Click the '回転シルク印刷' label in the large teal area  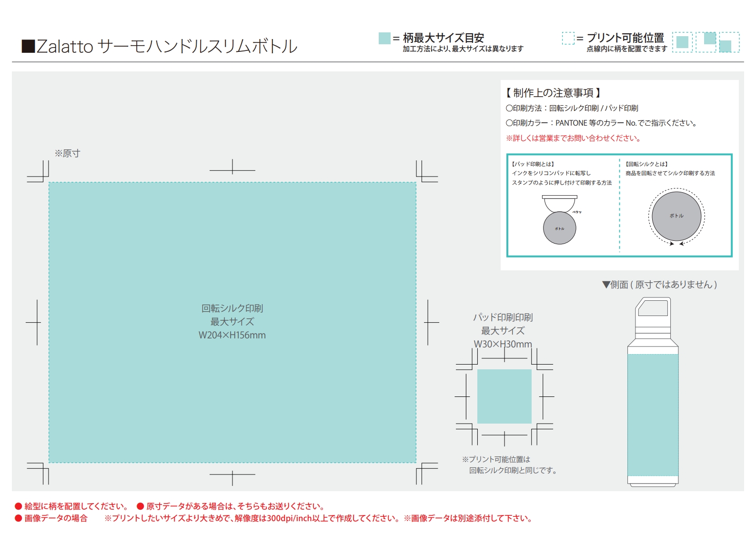click(x=232, y=308)
